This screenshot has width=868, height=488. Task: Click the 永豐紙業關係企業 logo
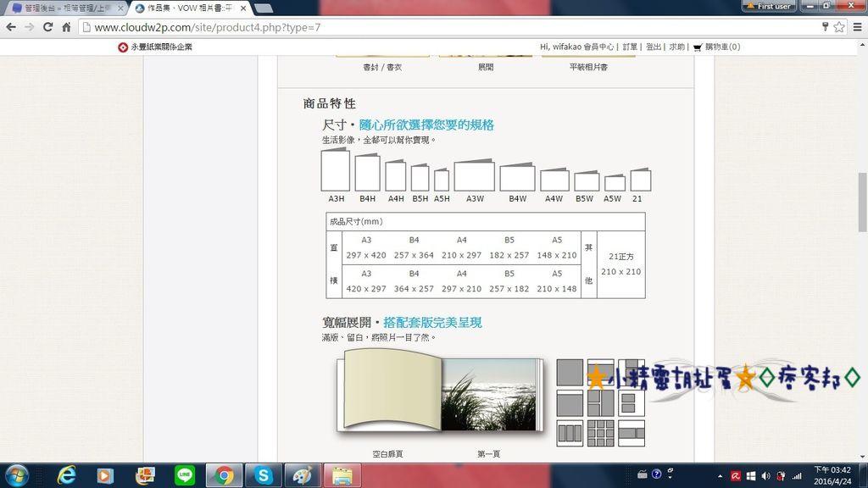(155, 47)
